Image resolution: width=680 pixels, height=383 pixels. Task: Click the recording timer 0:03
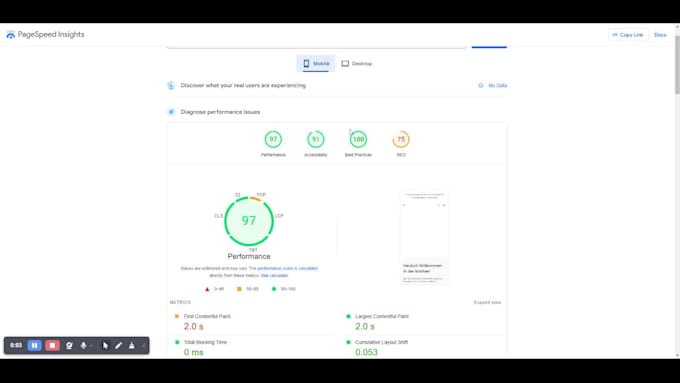coord(16,345)
